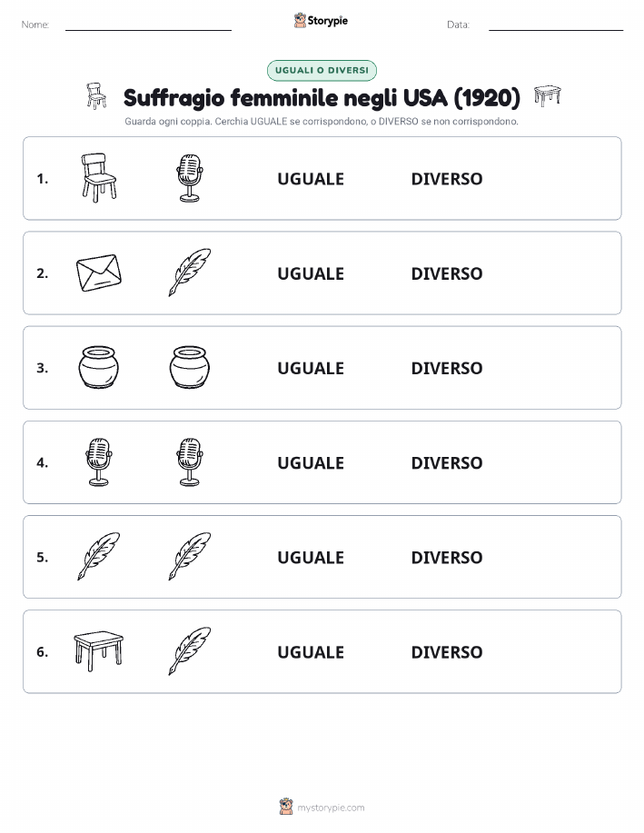Click the left feather in row 5

pos(99,556)
